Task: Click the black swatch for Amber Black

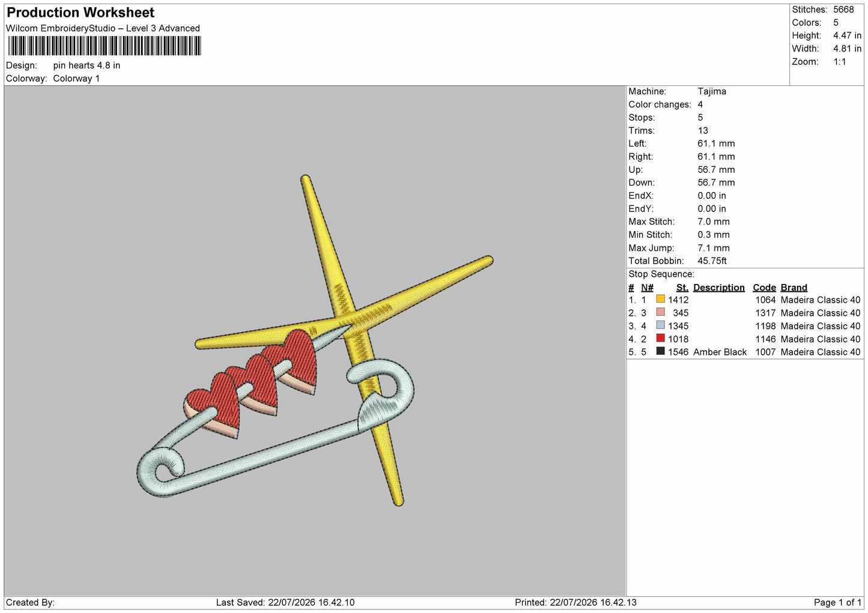Action: pyautogui.click(x=661, y=351)
